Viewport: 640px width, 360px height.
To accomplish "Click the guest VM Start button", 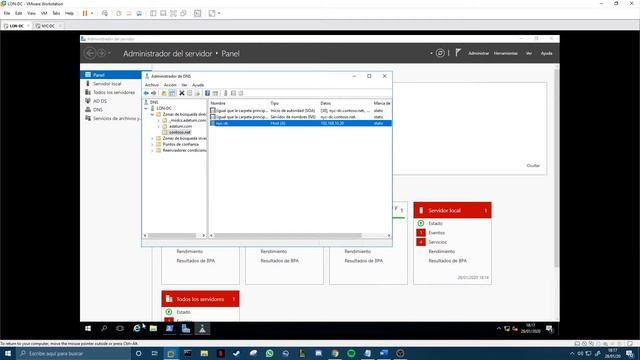I will coord(88,329).
